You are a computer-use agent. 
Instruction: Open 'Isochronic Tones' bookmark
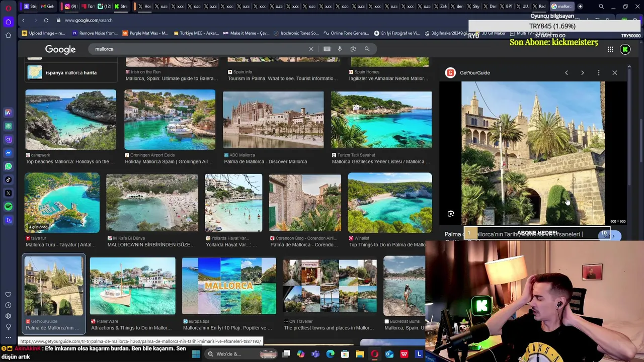pyautogui.click(x=296, y=33)
